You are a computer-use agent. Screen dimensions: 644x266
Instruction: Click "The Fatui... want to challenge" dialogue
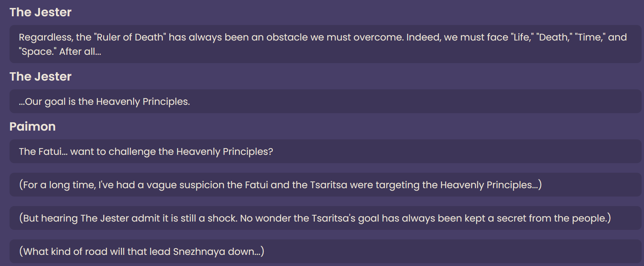325,151
